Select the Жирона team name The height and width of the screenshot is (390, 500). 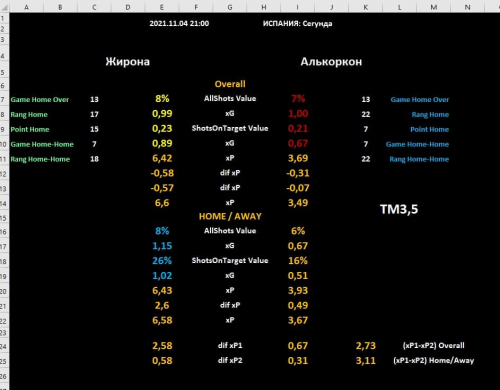(x=128, y=62)
